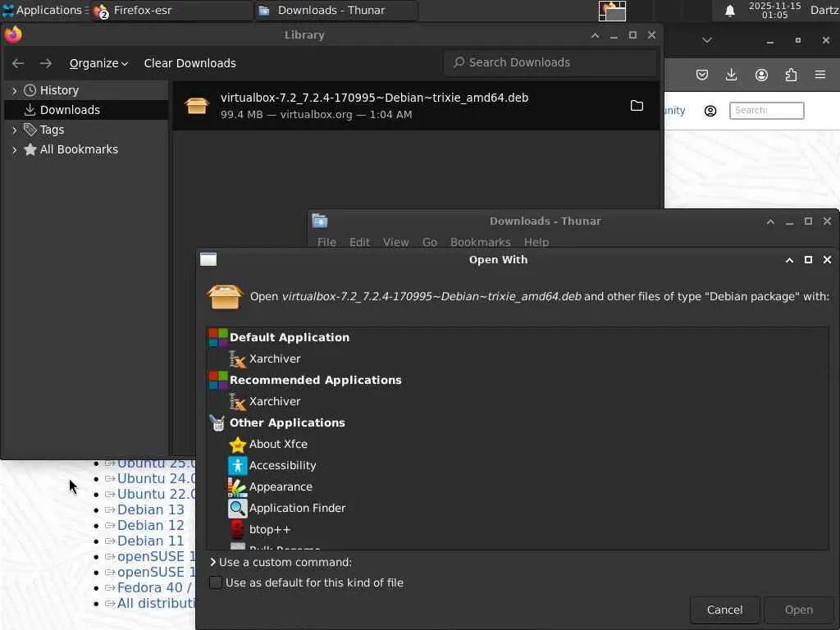
Task: Click the About Xfce star icon
Action: [x=237, y=444]
